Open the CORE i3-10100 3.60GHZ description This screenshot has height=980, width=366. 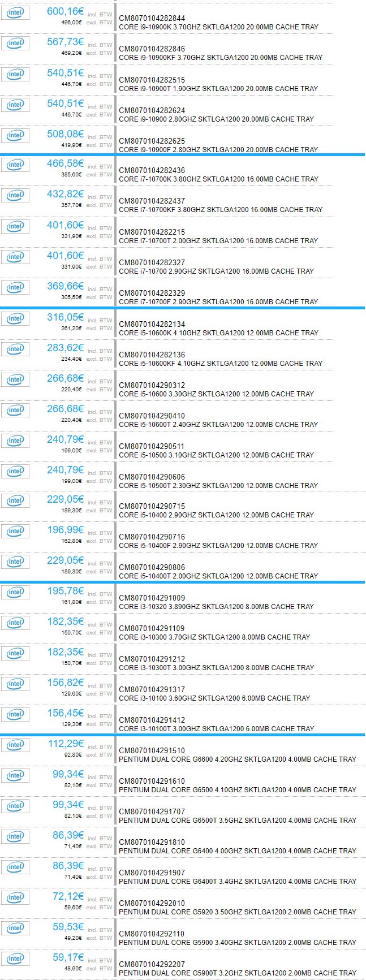point(214,698)
